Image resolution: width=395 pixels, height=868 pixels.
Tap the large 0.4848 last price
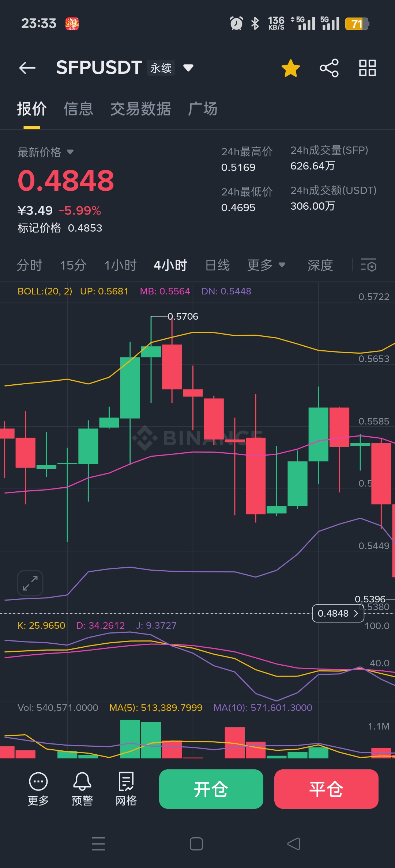click(x=66, y=180)
